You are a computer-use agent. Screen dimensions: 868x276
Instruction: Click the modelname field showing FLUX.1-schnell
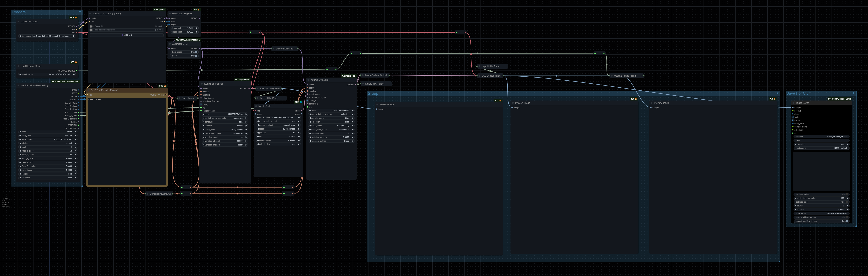(x=822, y=148)
